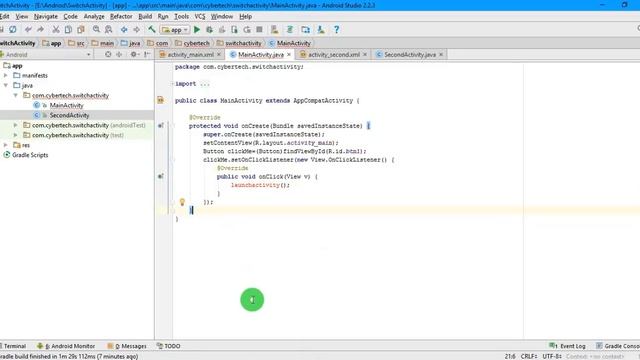Open the app run configuration dropdown
The image size is (640, 360).
point(176,29)
